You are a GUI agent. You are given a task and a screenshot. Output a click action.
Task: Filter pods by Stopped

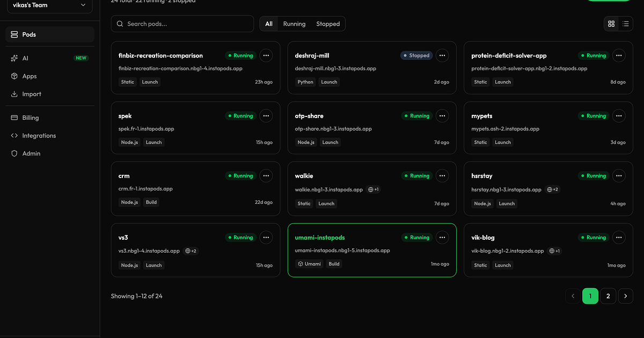[328, 24]
